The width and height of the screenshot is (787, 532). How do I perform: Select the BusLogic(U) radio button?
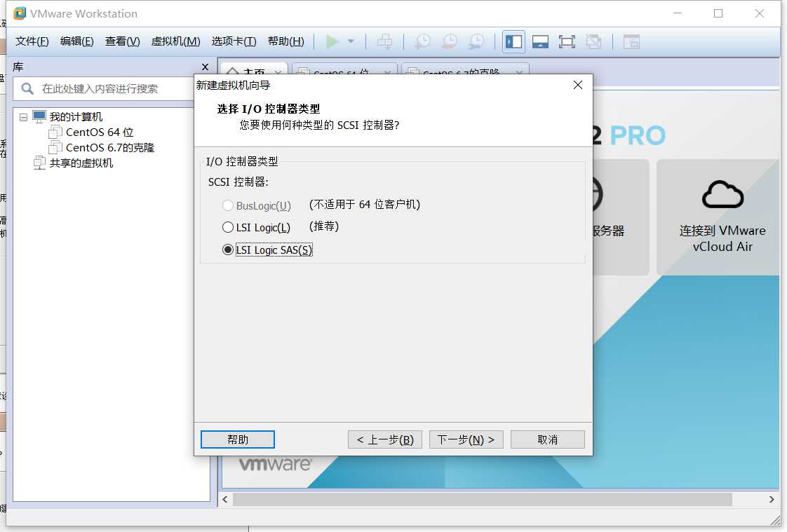[x=228, y=205]
